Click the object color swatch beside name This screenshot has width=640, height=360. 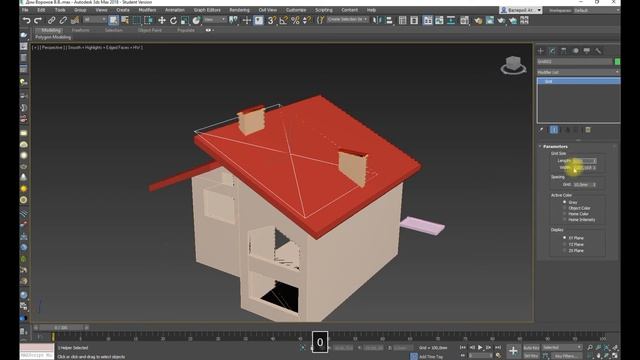pos(617,62)
